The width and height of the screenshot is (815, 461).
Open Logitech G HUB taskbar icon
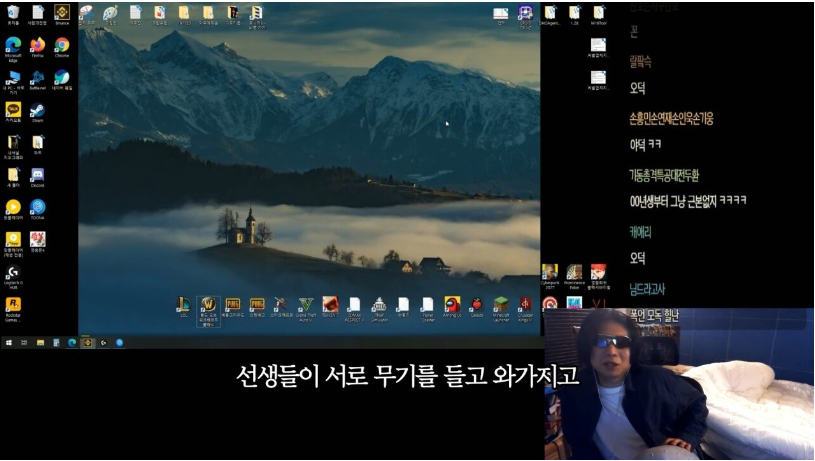click(103, 343)
